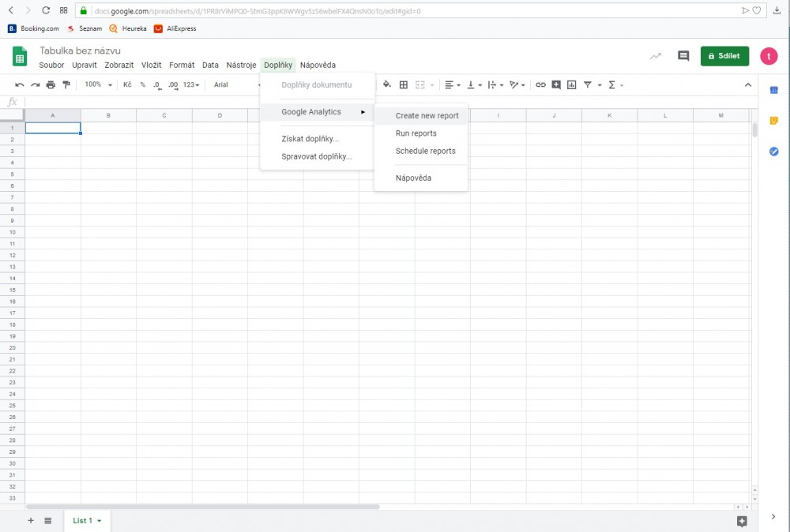Click the print icon
This screenshot has height=532, width=790.
(51, 84)
